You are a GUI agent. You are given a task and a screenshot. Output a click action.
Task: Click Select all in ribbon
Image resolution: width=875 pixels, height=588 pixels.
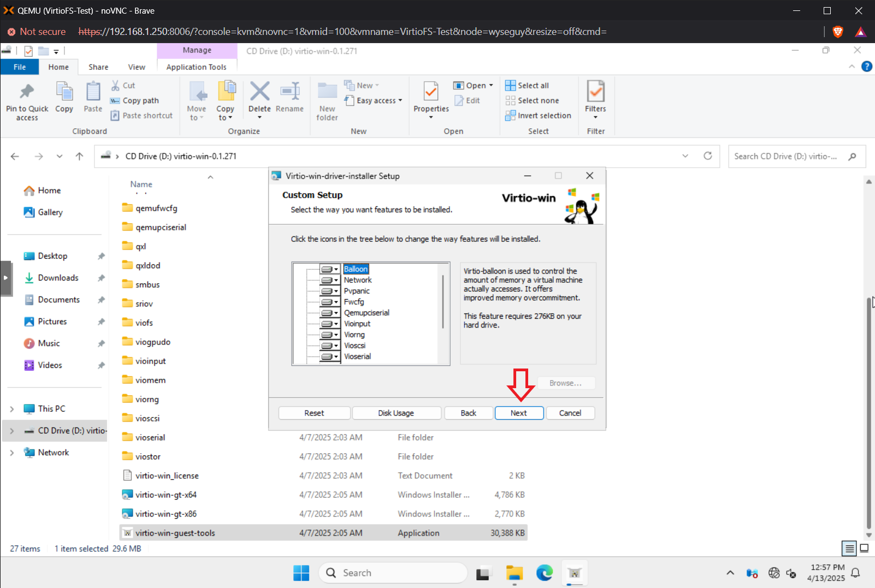pos(527,85)
